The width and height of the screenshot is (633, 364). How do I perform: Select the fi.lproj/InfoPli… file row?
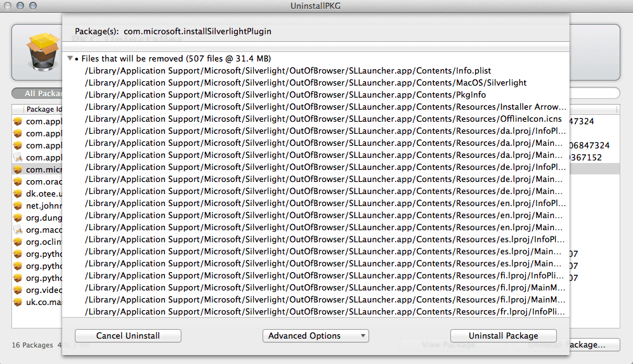pos(316,276)
